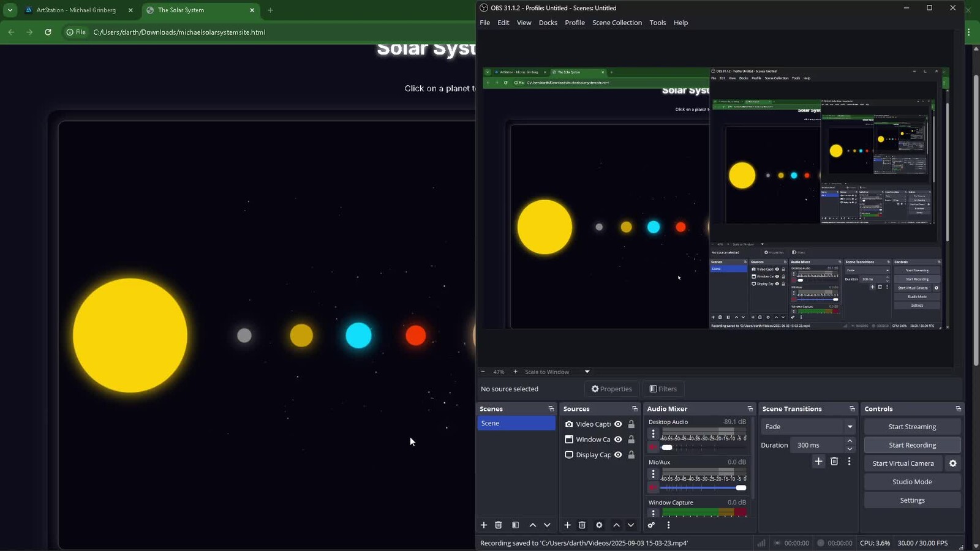Open the File menu in OBS
980x551 pixels.
(485, 23)
